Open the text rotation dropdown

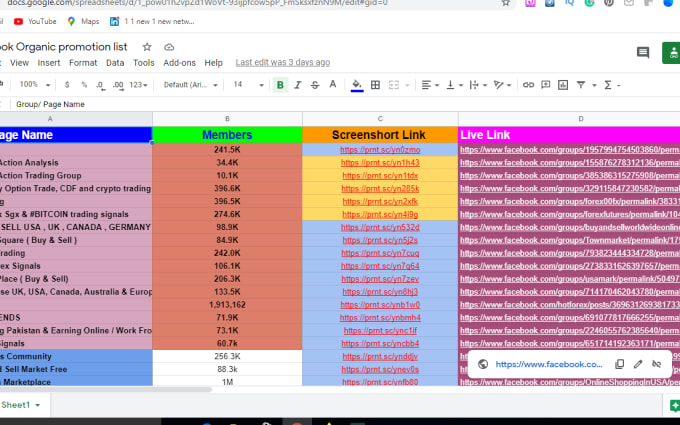502,85
